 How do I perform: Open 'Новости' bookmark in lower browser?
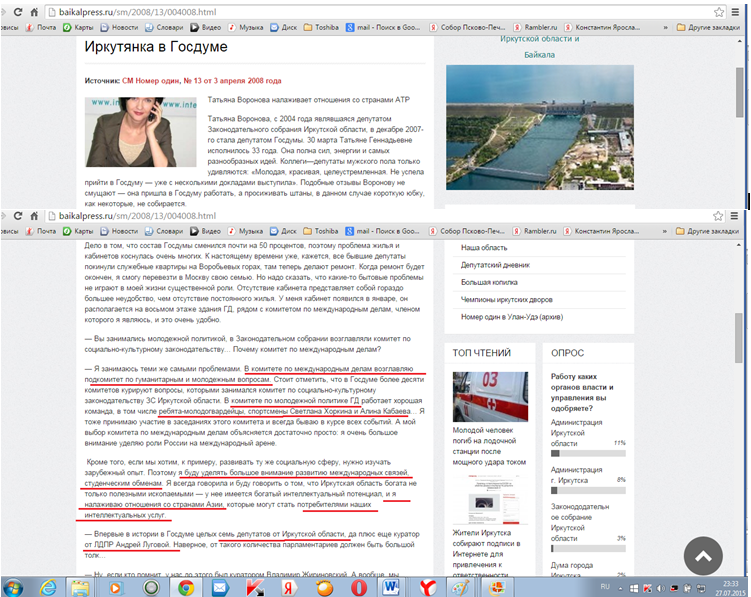tap(119, 231)
